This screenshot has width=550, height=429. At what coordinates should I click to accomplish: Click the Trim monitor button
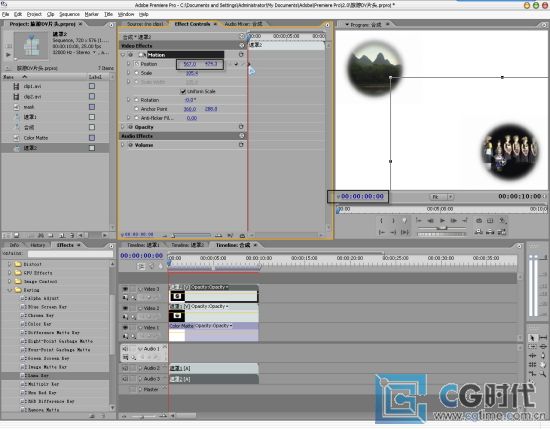pyautogui.click(x=502, y=232)
